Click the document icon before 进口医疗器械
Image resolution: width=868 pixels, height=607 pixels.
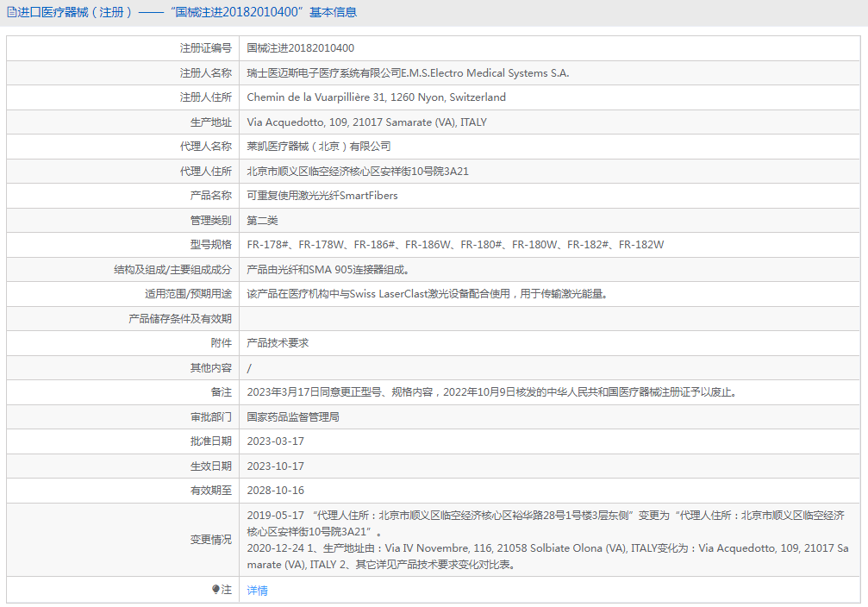coord(11,12)
